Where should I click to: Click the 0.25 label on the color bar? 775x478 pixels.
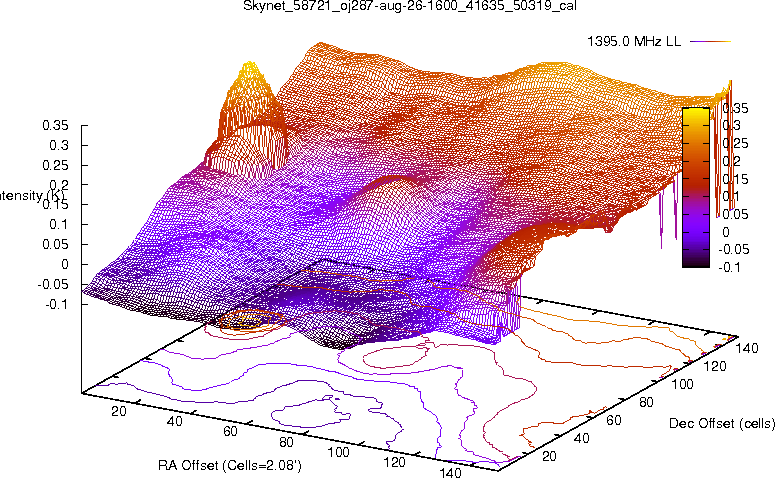tap(735, 143)
